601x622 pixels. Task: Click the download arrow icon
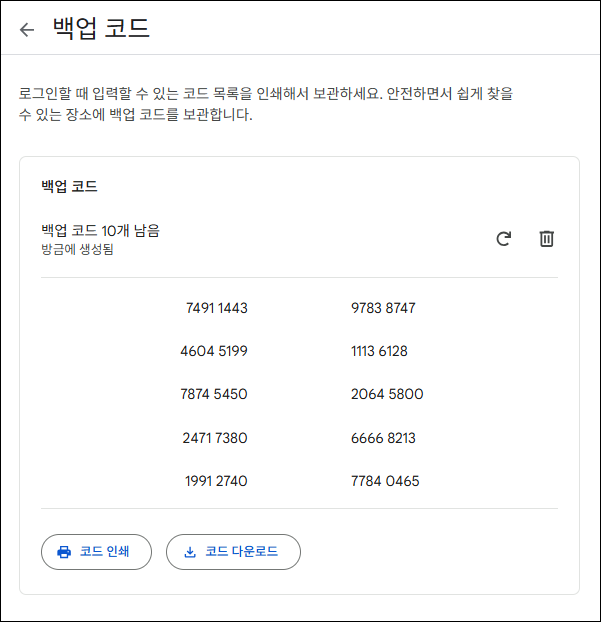click(190, 552)
